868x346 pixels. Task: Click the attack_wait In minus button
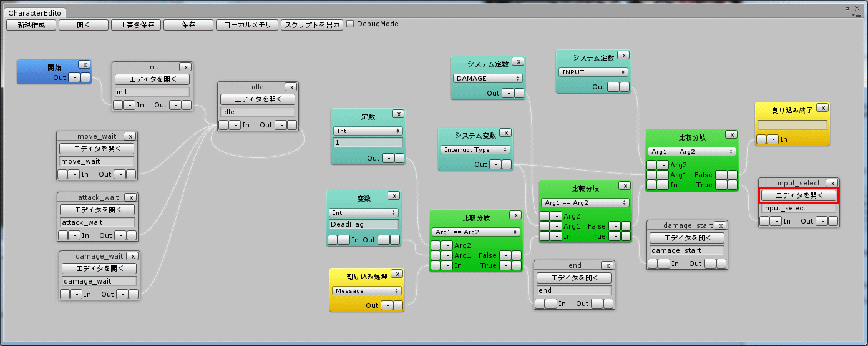(75, 235)
